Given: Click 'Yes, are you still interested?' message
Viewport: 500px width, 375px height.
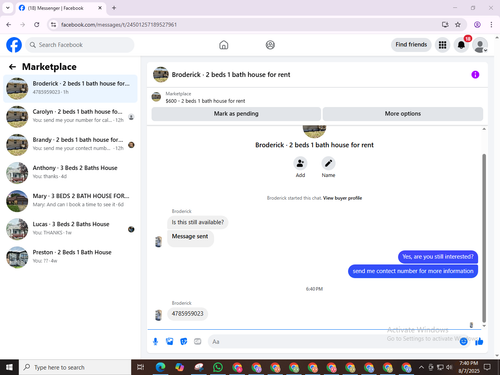Looking at the screenshot, I should [438, 257].
